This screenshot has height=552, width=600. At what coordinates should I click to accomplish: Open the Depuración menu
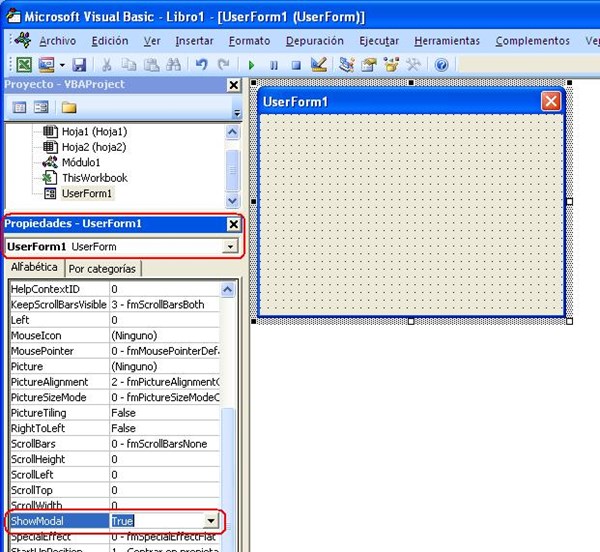pyautogui.click(x=315, y=41)
